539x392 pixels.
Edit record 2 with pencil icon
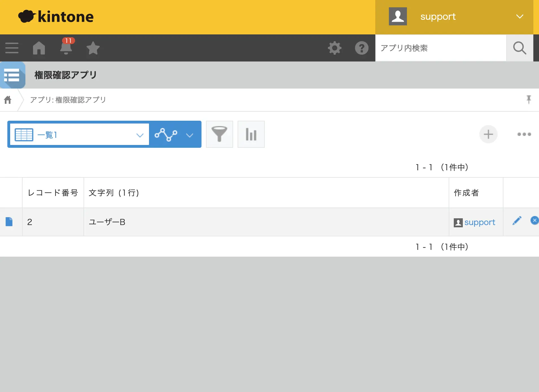pyautogui.click(x=517, y=221)
